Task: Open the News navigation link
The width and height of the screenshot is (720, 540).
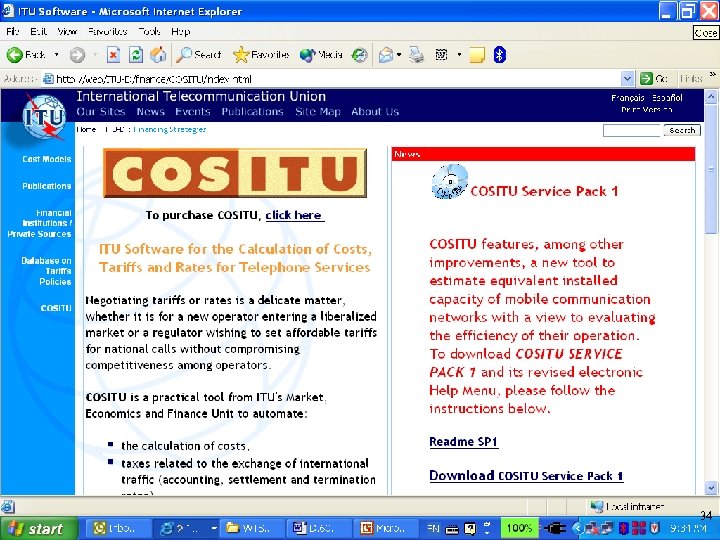Action: click(150, 112)
